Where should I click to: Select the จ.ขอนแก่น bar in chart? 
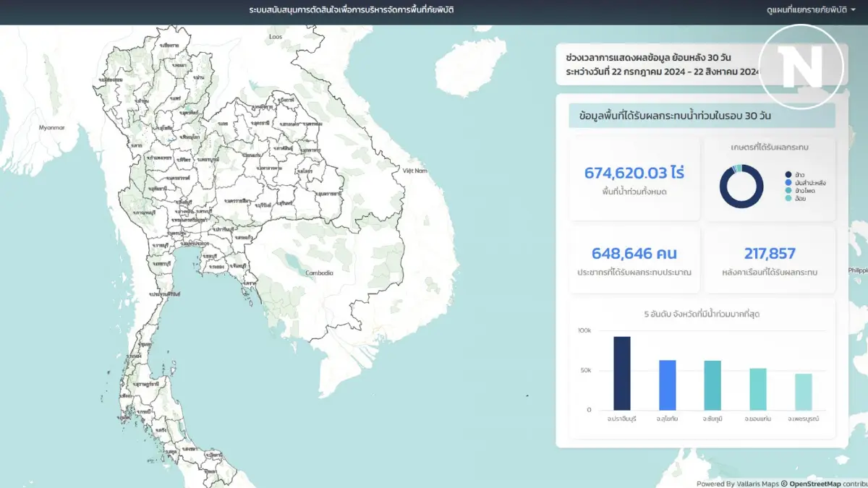click(758, 389)
